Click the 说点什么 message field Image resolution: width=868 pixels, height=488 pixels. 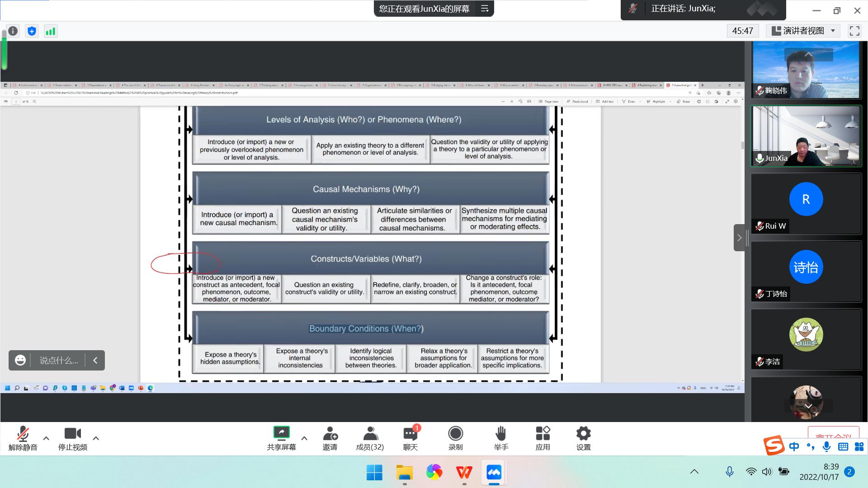[x=59, y=361]
